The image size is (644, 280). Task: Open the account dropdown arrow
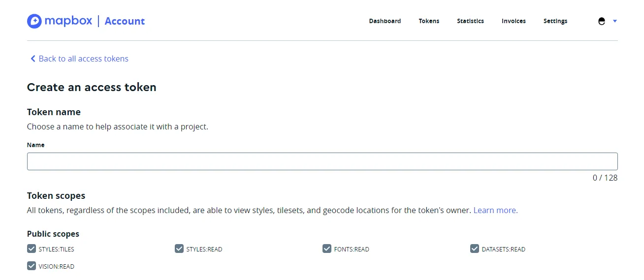pos(614,21)
